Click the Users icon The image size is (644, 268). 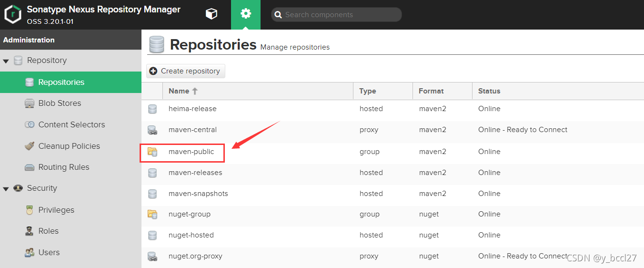tap(30, 252)
